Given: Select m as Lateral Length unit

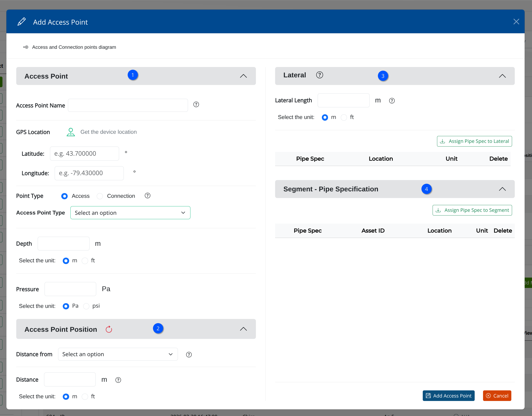Looking at the screenshot, I should point(325,117).
